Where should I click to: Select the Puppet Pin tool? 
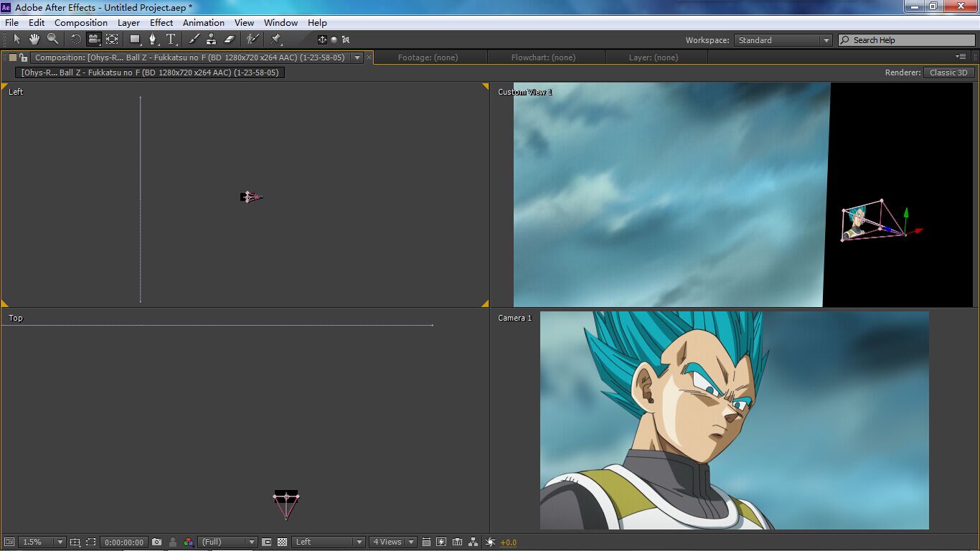coord(276,39)
